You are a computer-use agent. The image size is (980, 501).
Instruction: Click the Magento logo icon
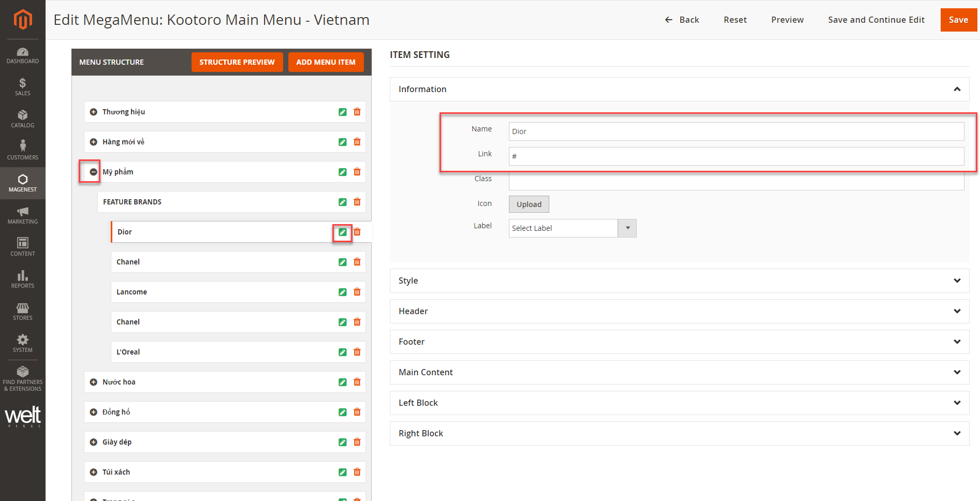(x=23, y=20)
